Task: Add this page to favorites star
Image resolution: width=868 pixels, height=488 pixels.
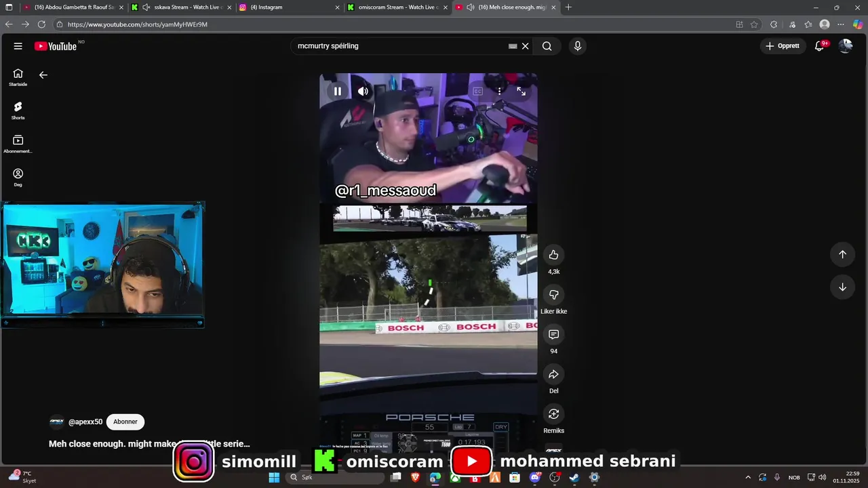Action: (x=754, y=24)
